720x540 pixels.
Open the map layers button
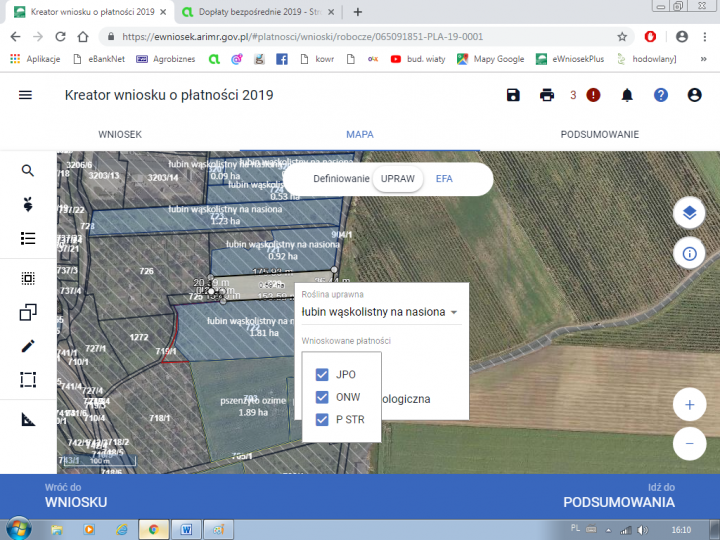coord(689,213)
